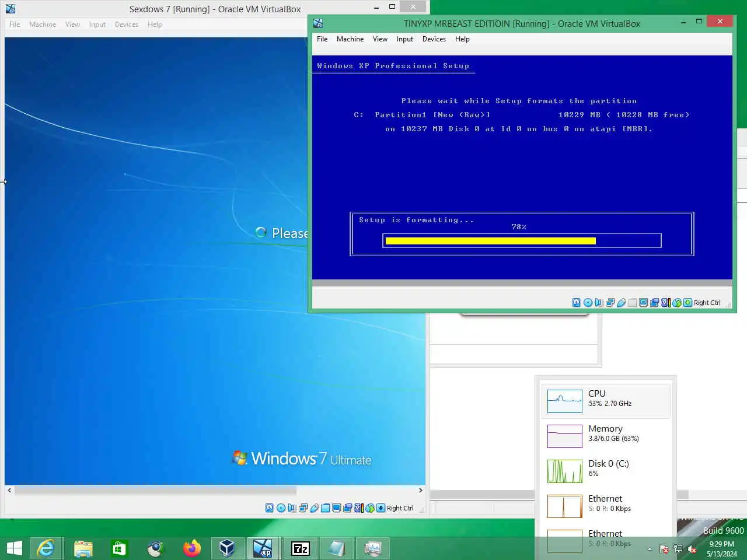Click Right Ctrl host key label in Windows 7 VM window
The width and height of the screenshot is (747, 560).
pyautogui.click(x=400, y=508)
